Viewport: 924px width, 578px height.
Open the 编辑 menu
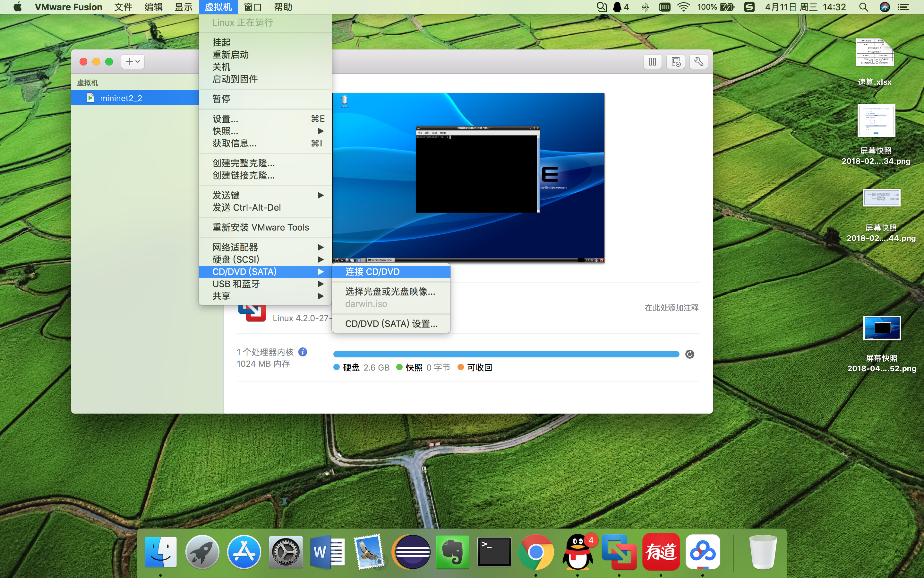tap(153, 7)
